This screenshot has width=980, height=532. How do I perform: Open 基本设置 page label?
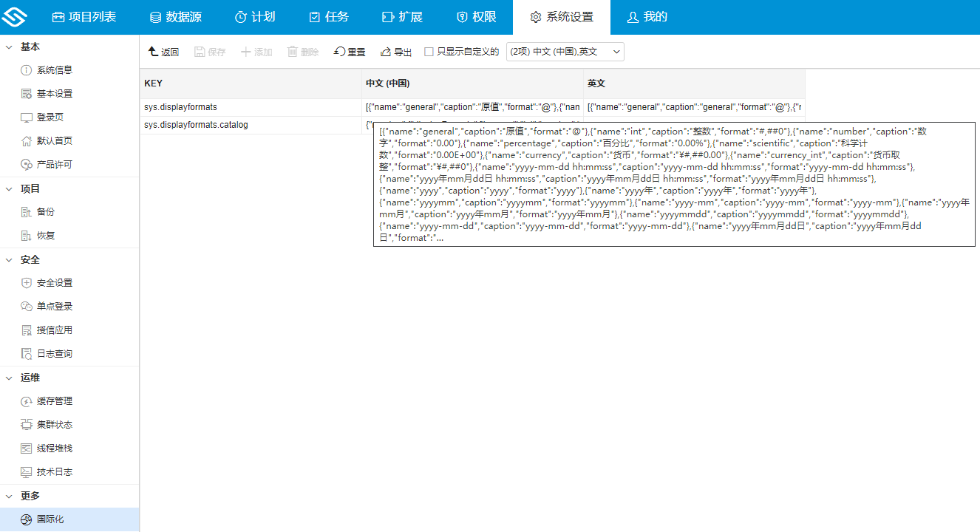pyautogui.click(x=55, y=94)
